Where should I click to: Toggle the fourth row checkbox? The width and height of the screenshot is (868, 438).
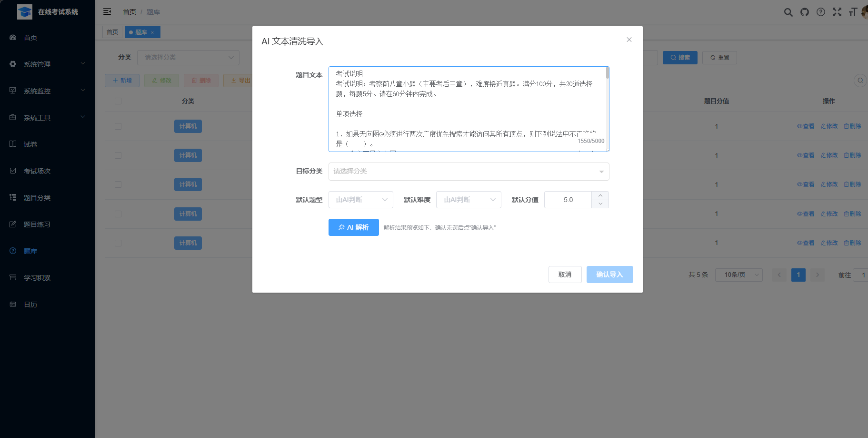(118, 214)
